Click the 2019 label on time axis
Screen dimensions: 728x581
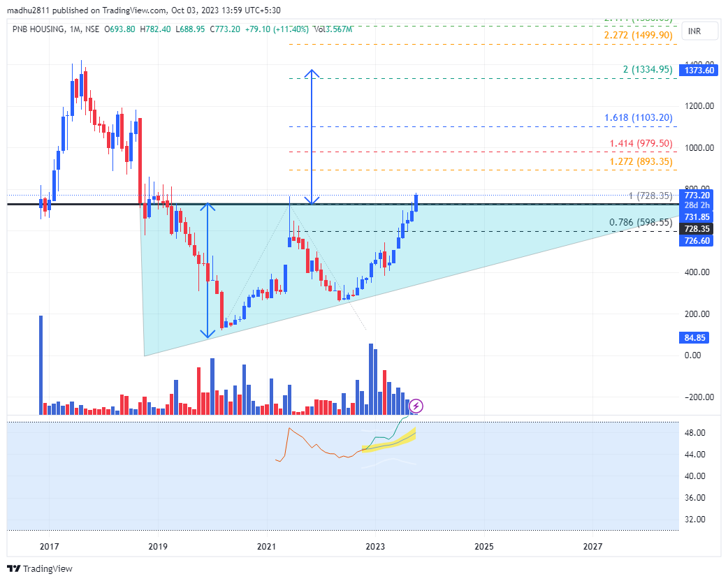coord(158,546)
